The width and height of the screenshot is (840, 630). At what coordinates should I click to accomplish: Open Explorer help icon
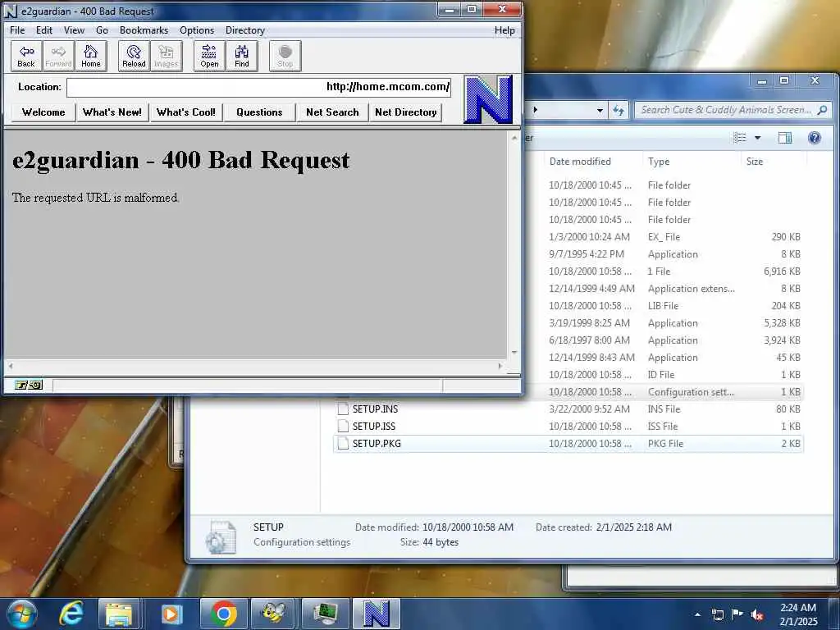(815, 138)
